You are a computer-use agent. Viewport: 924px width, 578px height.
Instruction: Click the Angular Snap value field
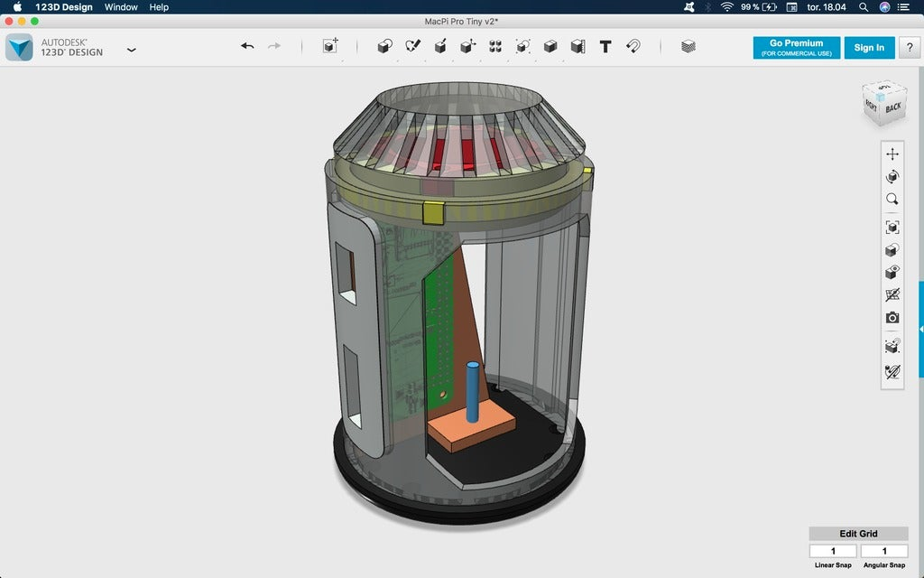(x=884, y=551)
